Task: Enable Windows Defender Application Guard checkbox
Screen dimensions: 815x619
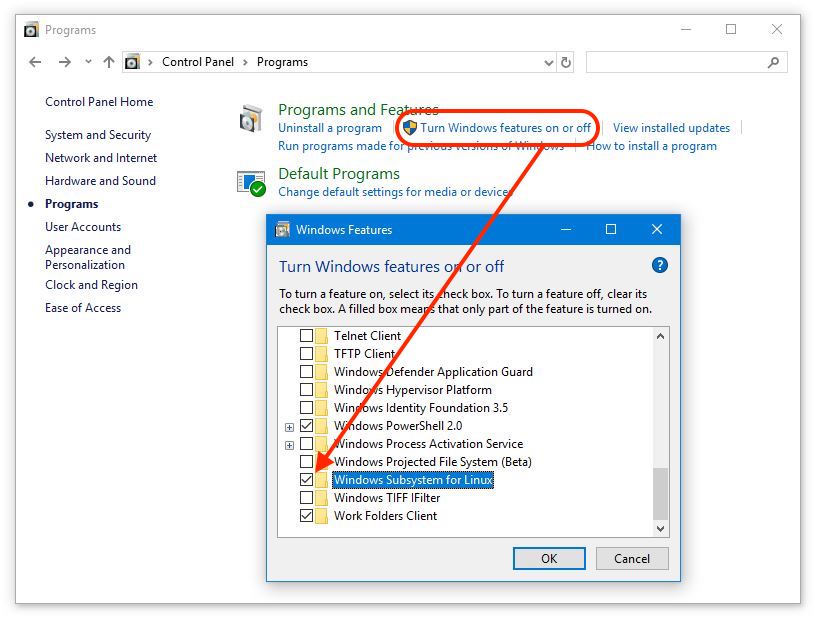Action: [307, 372]
